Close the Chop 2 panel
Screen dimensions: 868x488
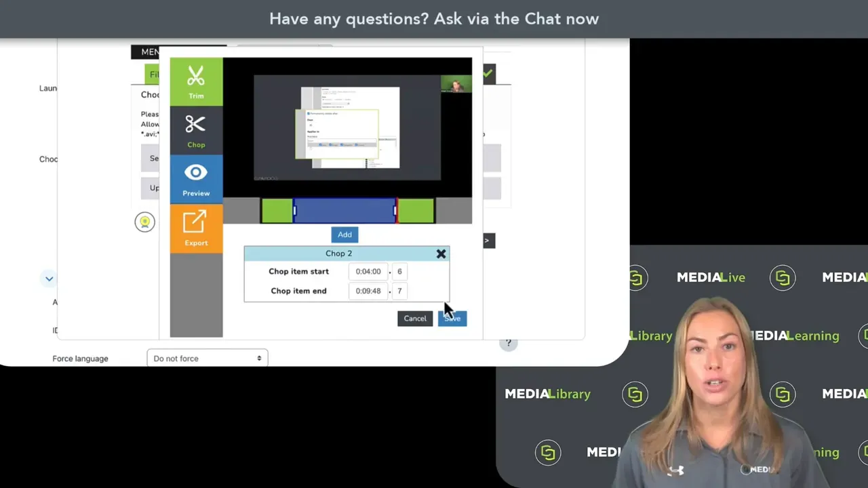click(x=441, y=253)
